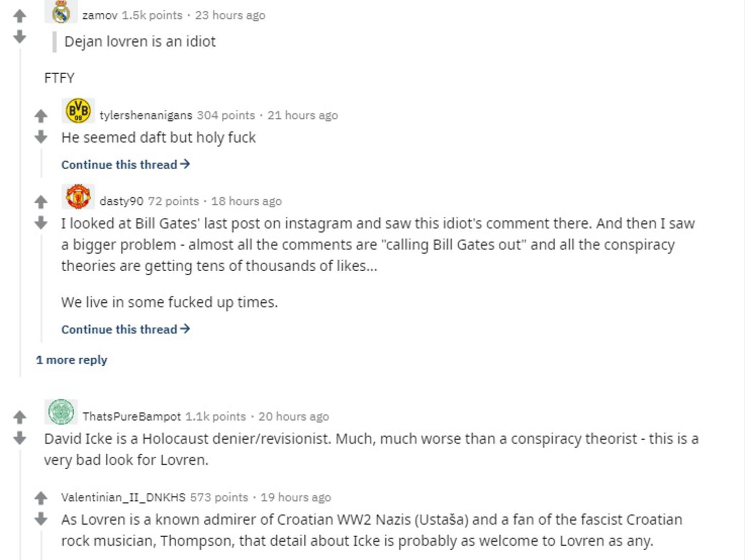Upvote dasty90's comment
Image resolution: width=745 pixels, height=560 pixels.
coord(41,202)
